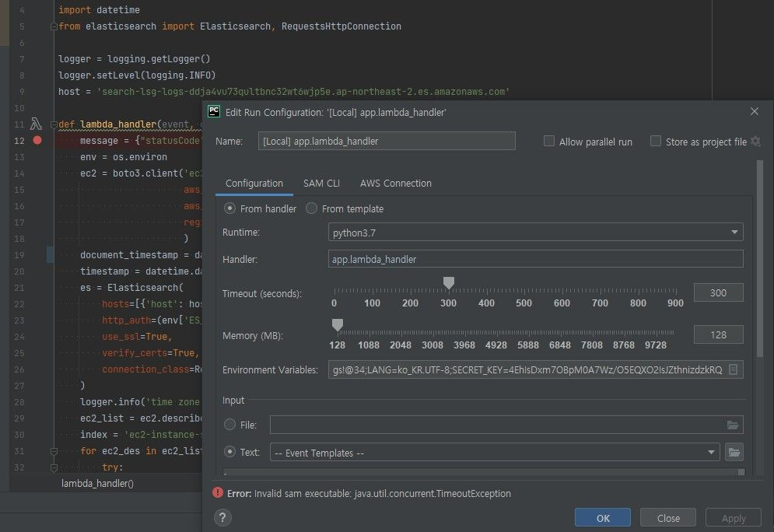Select the From handler radio button
774x532 pixels.
tap(229, 208)
